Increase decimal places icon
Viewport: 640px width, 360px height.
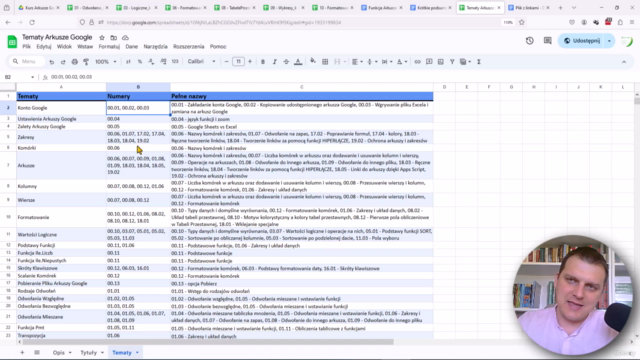[x=163, y=62]
